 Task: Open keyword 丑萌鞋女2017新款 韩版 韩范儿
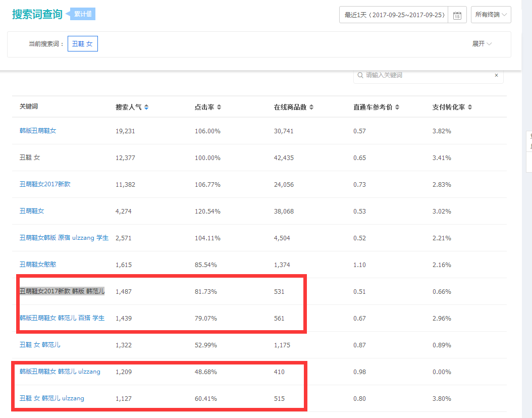coord(62,291)
